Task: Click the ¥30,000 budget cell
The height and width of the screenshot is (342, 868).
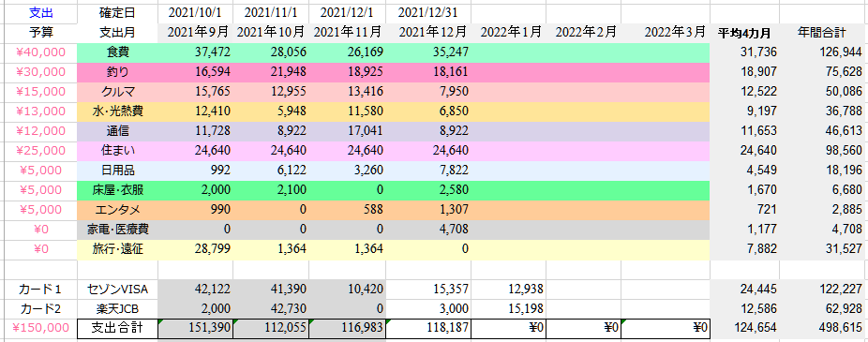Action: pyautogui.click(x=40, y=72)
